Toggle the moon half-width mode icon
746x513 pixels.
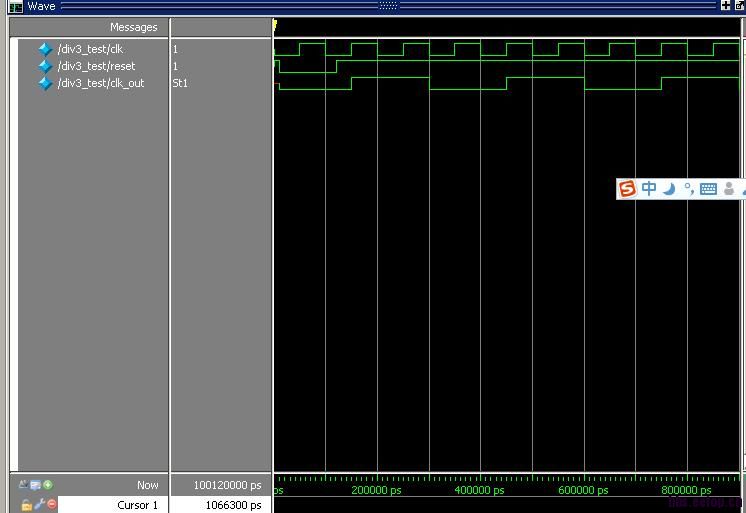point(669,189)
